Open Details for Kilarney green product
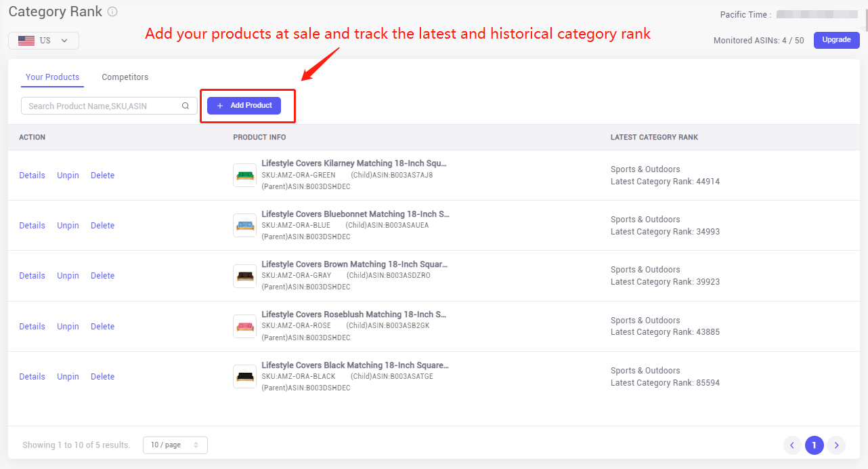This screenshot has height=469, width=868. 32,176
